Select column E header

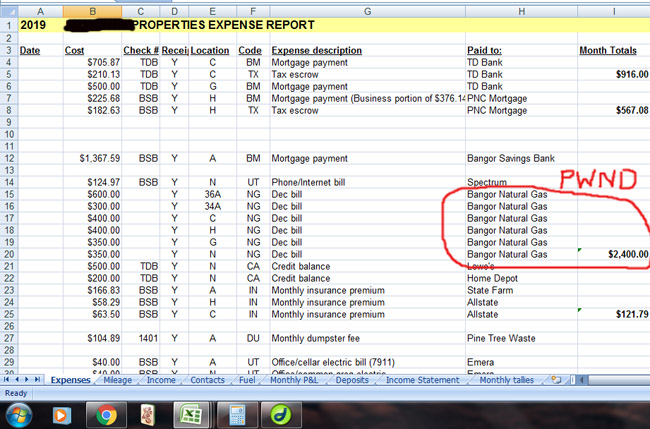click(212, 12)
